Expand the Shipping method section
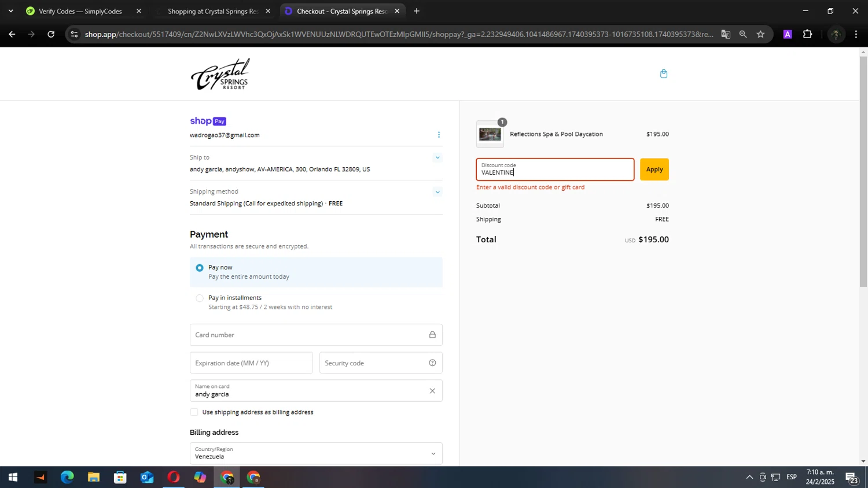The image size is (868, 488). tap(437, 192)
